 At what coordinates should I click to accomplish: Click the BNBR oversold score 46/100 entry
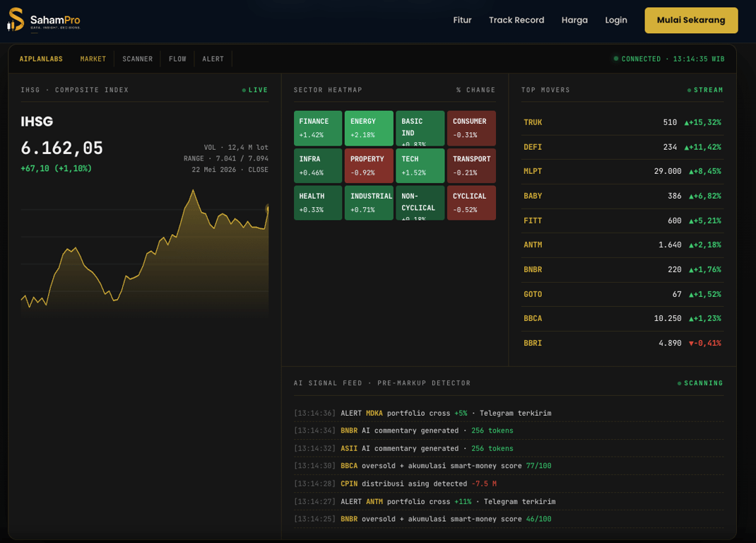(509, 519)
